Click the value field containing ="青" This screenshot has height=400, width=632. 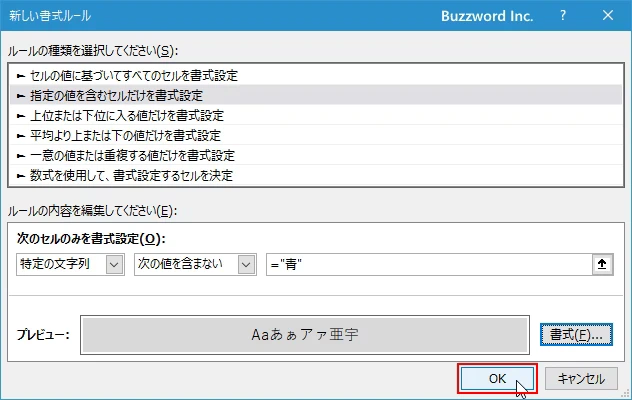tap(429, 265)
